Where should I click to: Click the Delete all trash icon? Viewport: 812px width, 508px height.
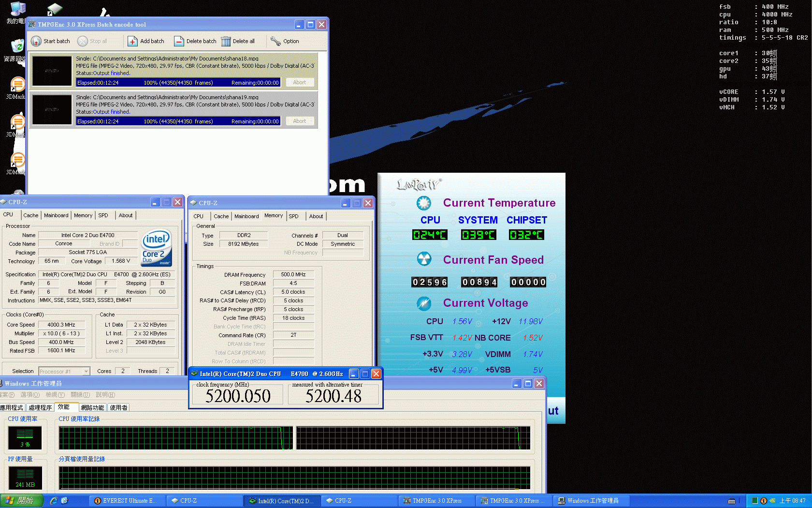click(226, 41)
